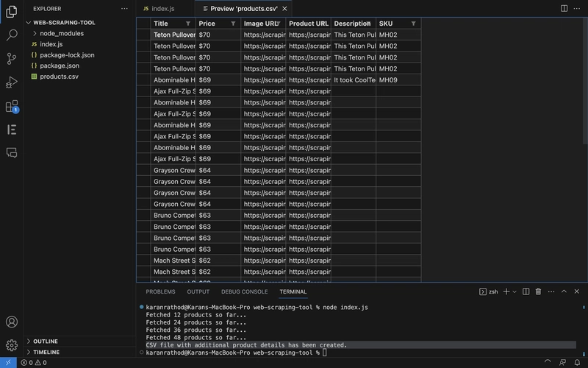Expand the node_modules folder
This screenshot has height=368, width=588.
35,34
